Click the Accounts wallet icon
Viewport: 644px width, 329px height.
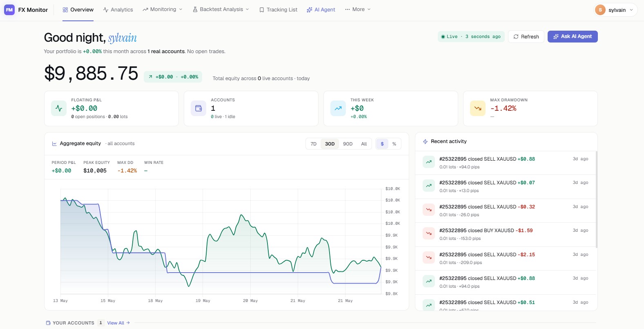198,108
